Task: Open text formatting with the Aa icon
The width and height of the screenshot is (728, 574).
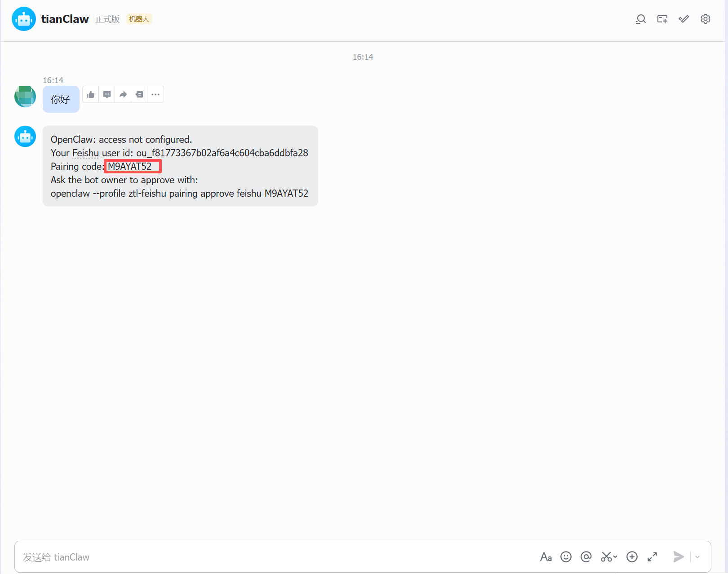Action: 546,556
